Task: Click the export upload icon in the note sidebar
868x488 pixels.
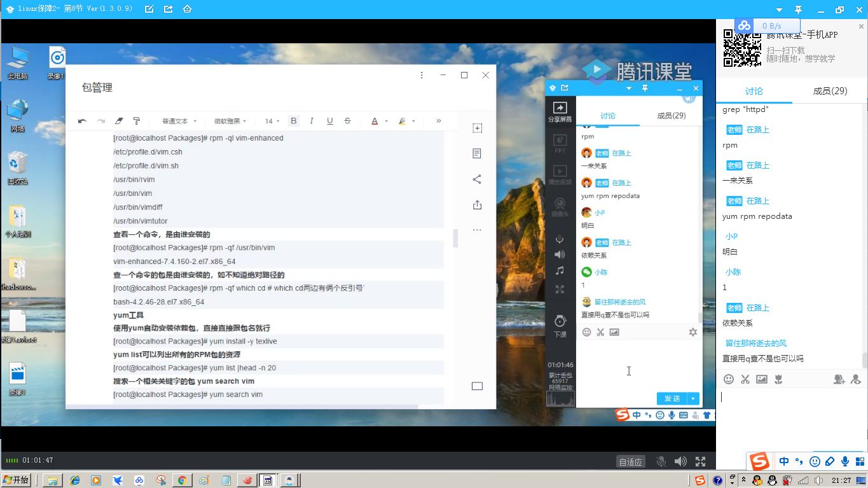Action: click(x=477, y=205)
